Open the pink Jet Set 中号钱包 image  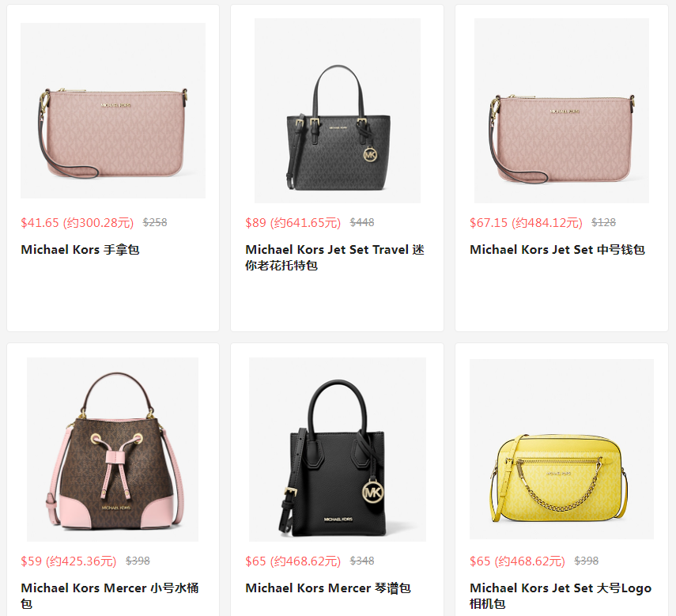pyautogui.click(x=561, y=111)
